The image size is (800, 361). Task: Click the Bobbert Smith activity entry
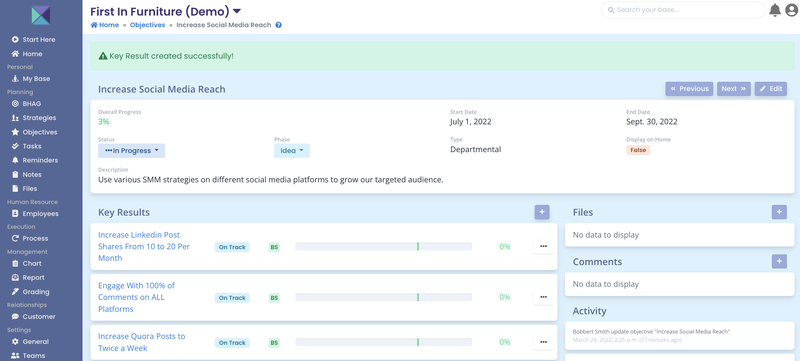[x=679, y=336]
